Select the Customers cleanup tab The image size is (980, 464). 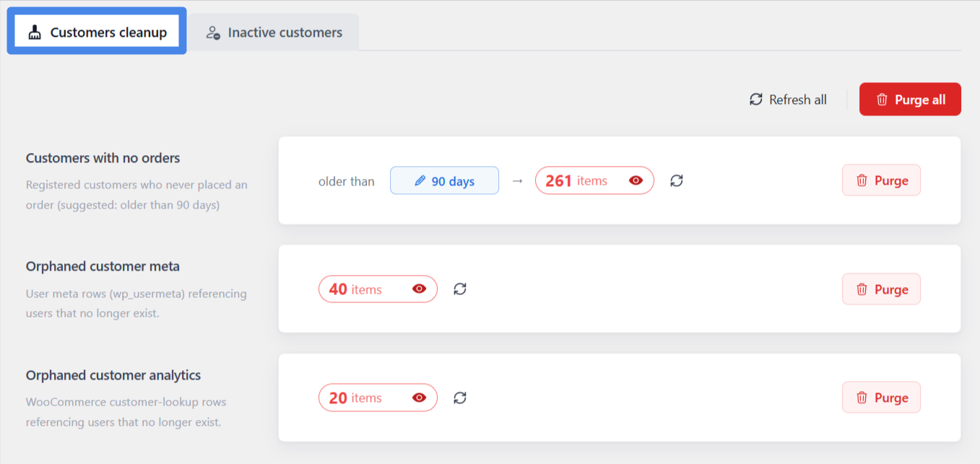point(97,32)
